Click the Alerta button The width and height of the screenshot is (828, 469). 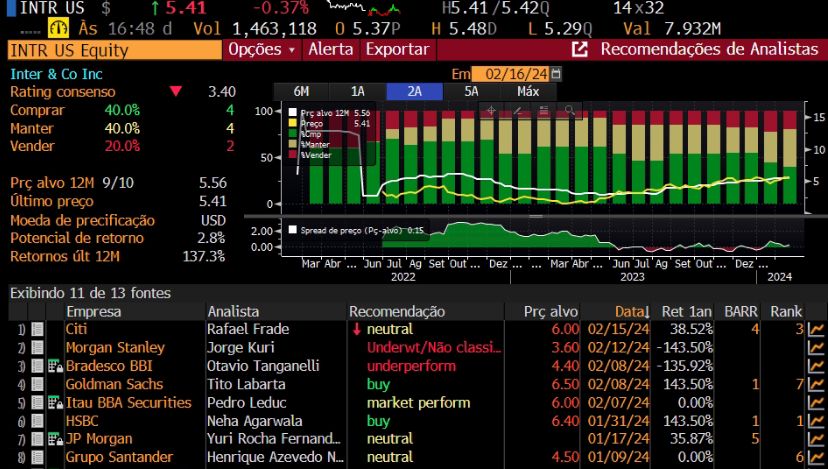click(331, 49)
